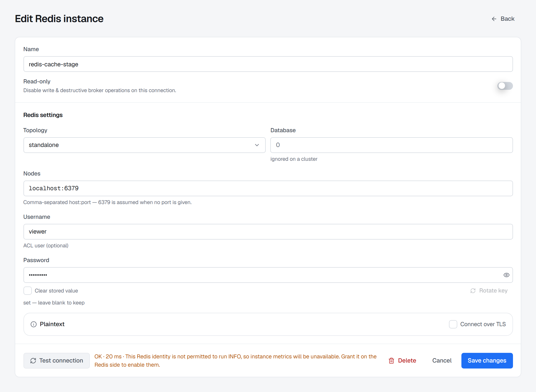
Task: Click the Plaintext info icon
Action: (34, 324)
